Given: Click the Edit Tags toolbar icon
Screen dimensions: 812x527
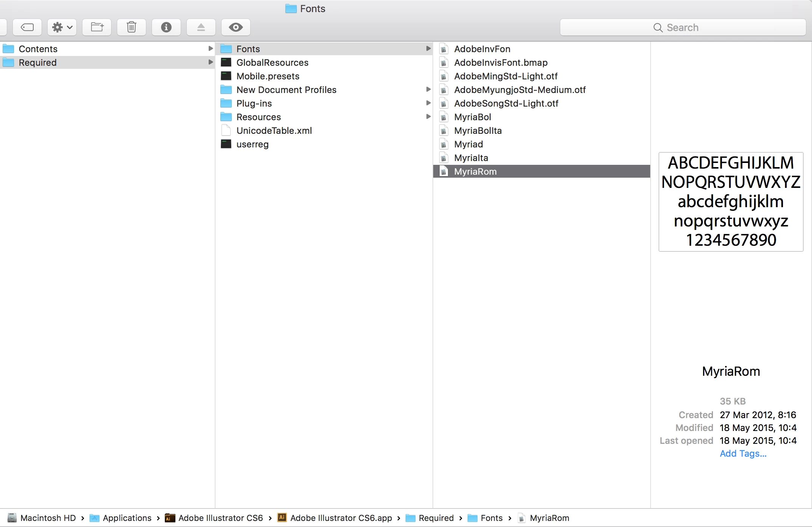Looking at the screenshot, I should point(27,27).
